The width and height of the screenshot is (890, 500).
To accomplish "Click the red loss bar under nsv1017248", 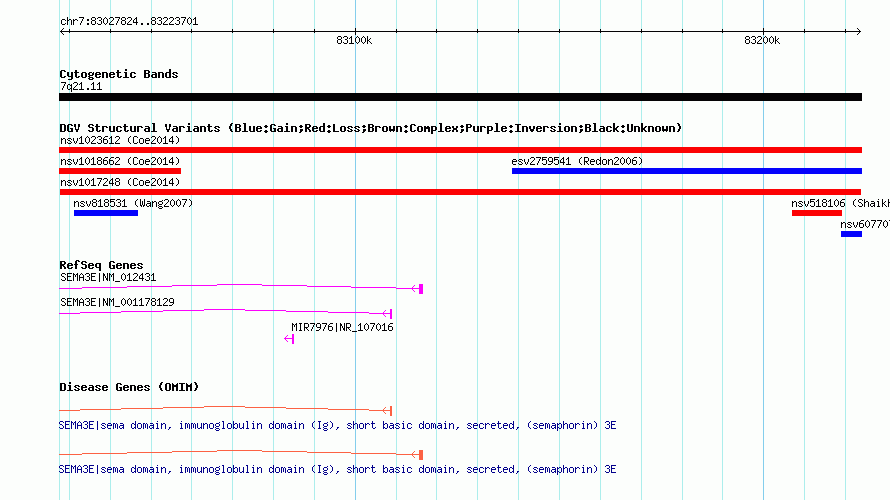I will [x=460, y=192].
